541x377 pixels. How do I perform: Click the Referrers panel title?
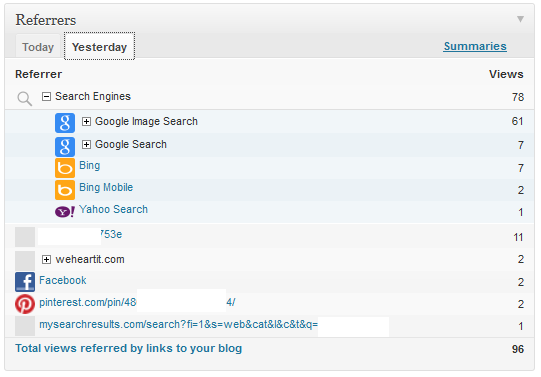46,20
